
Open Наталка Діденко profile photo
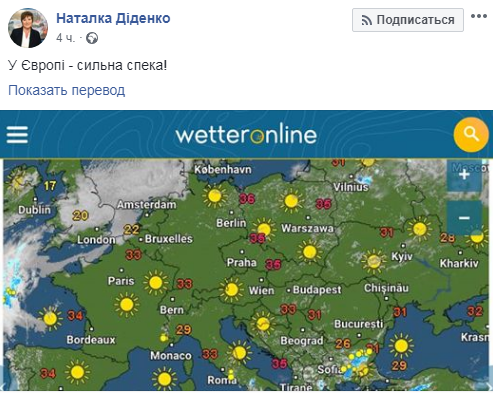click(x=28, y=28)
